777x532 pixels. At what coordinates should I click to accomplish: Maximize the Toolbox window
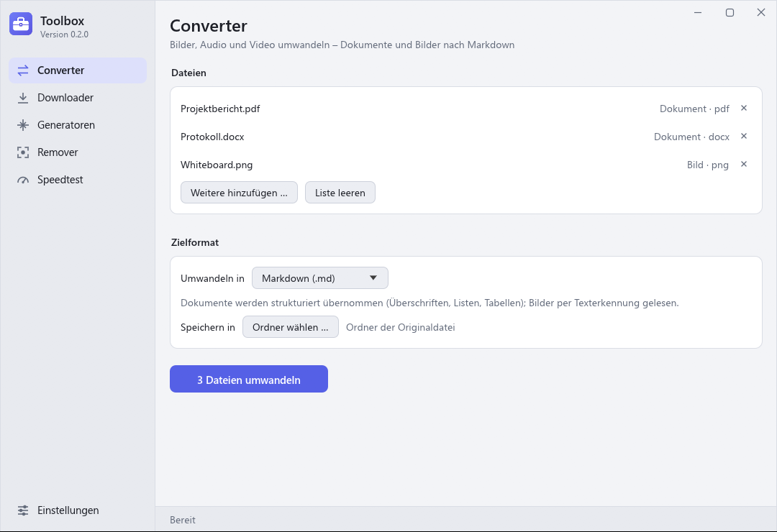730,12
